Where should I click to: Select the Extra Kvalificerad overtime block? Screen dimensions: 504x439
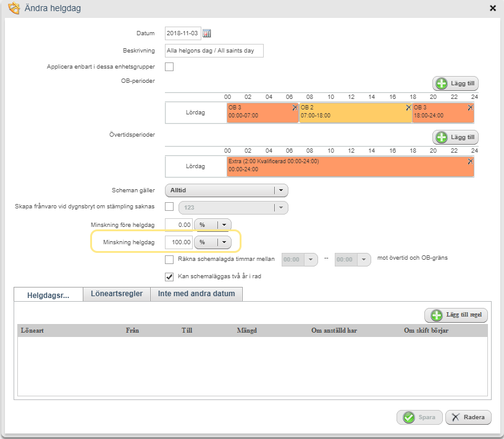tap(350, 166)
